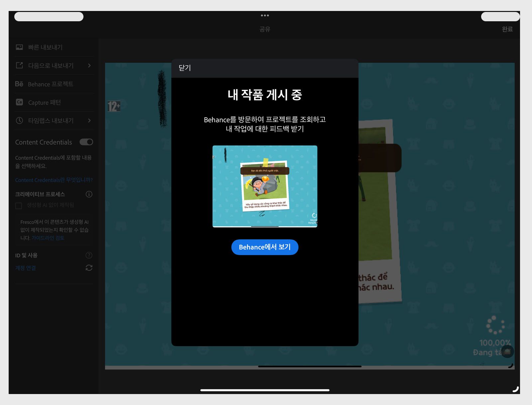Click the export-to share icon
This screenshot has height=405, width=532.
tap(19, 65)
